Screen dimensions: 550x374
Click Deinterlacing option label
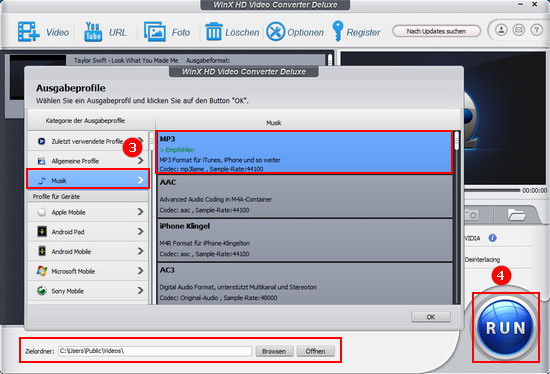(x=482, y=260)
